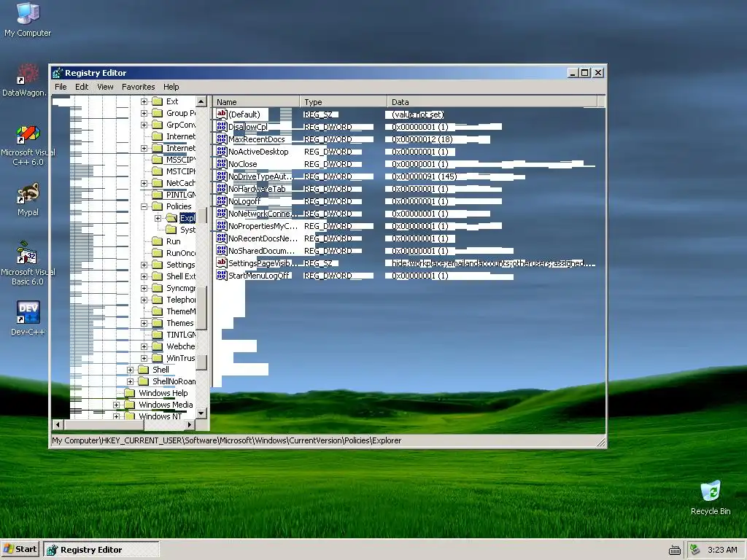Expand the Settings key
Image resolution: width=747 pixels, height=560 pixels.
click(x=144, y=265)
